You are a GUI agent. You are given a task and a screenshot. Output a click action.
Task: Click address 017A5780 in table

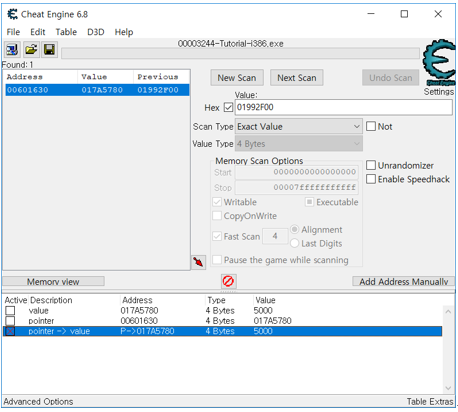click(x=139, y=310)
